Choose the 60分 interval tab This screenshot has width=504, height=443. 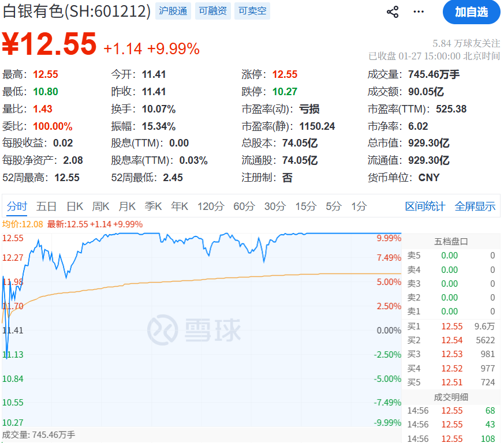244,207
